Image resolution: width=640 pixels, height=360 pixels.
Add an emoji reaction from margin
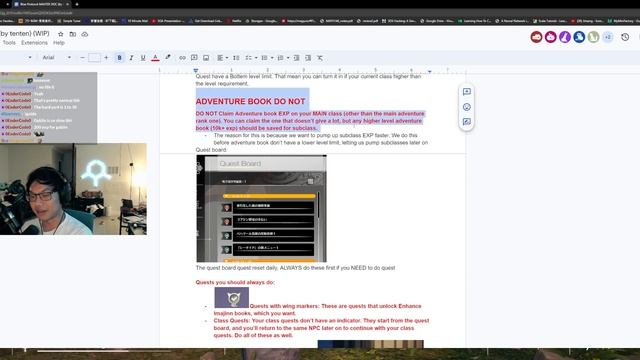(467, 107)
